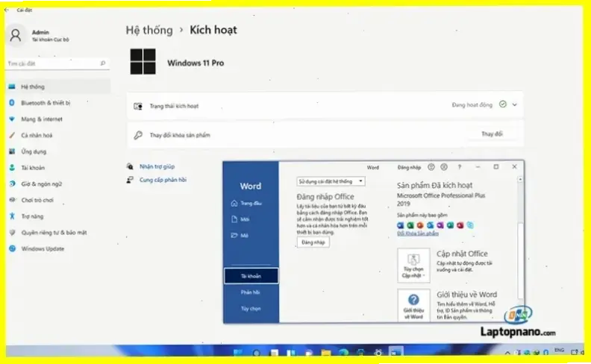Open the Tùy chọn Cập nhật dropdown

coord(413,266)
